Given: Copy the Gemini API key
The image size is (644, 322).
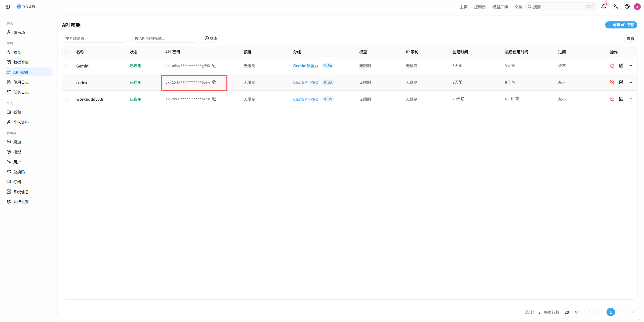Looking at the screenshot, I should tap(214, 66).
